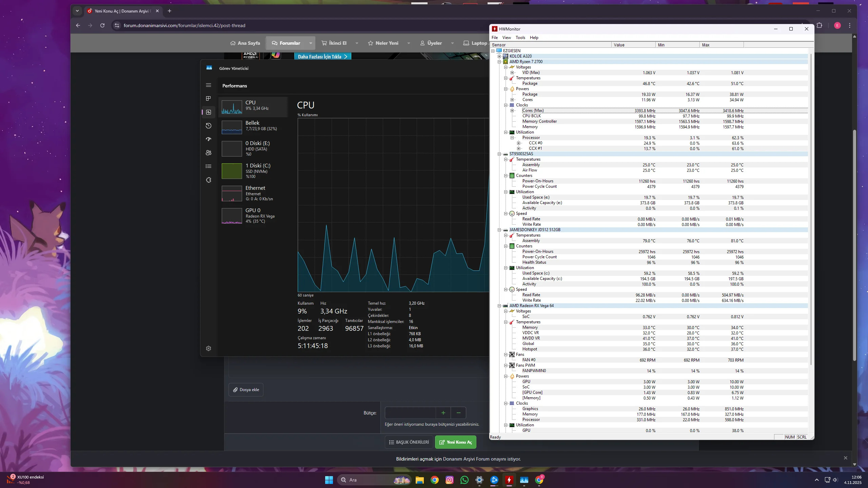
Task: Increase budget with the plus stepper
Action: 443,413
